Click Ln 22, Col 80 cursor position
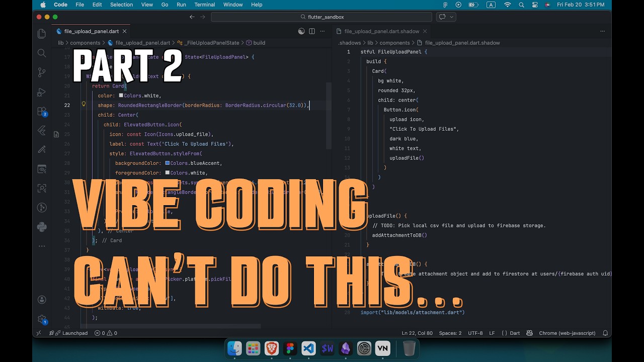The height and width of the screenshot is (362, 644). point(417,333)
